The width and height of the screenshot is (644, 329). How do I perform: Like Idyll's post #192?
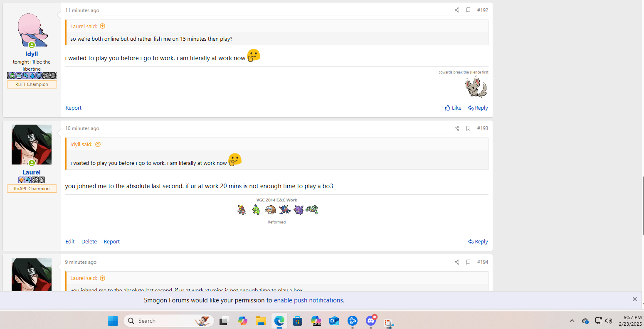point(453,108)
